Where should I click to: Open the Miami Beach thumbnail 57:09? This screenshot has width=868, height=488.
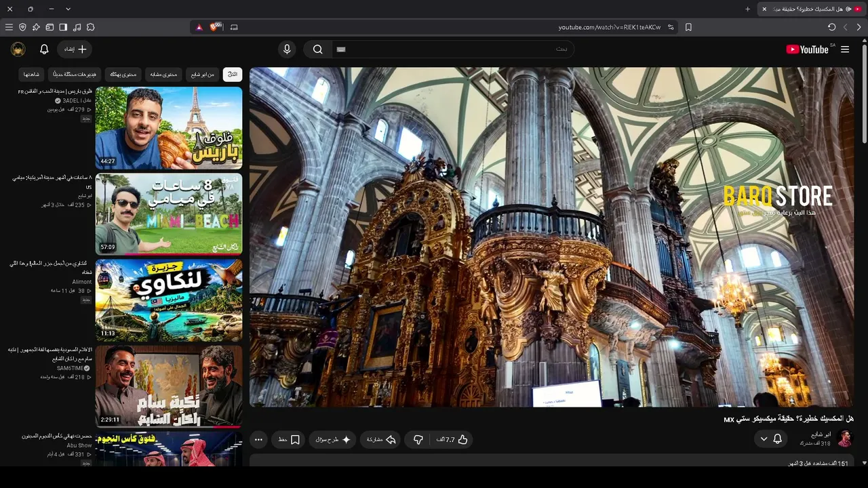point(169,213)
